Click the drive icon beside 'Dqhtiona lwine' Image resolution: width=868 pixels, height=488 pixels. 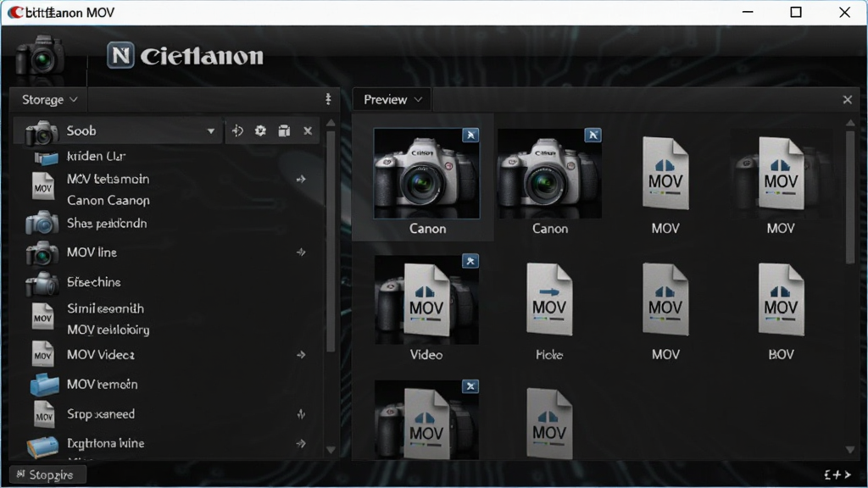point(42,447)
